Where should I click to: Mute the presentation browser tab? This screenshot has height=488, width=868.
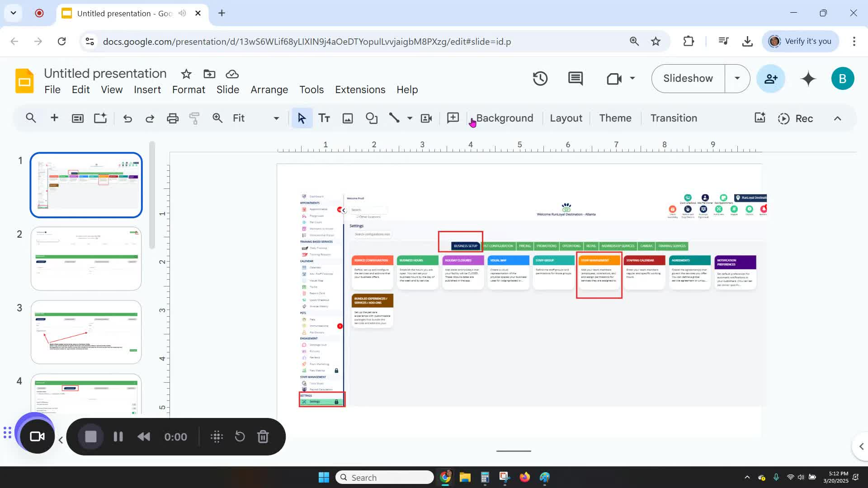tap(182, 13)
